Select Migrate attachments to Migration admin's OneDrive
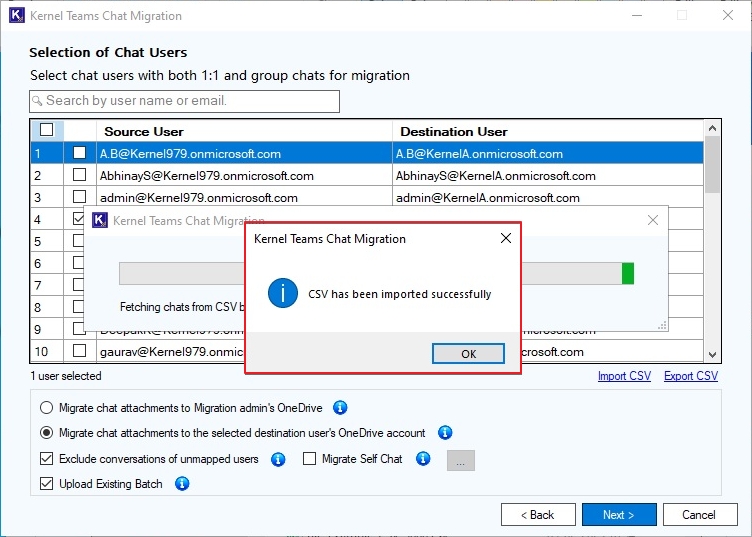Image resolution: width=752 pixels, height=537 pixels. [x=47, y=408]
